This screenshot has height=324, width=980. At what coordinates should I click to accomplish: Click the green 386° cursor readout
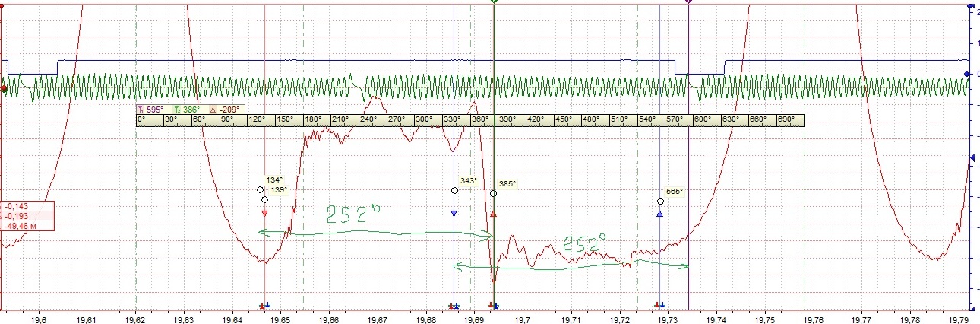click(x=187, y=110)
